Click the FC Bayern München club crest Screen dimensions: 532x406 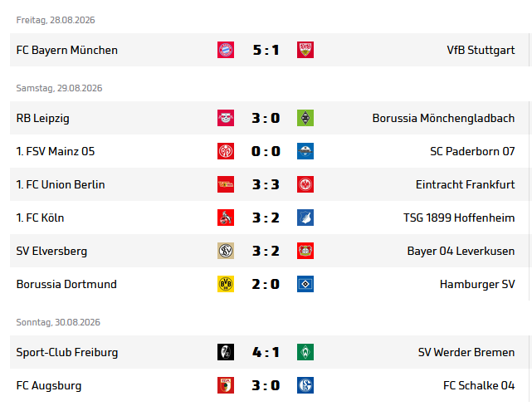pos(226,50)
